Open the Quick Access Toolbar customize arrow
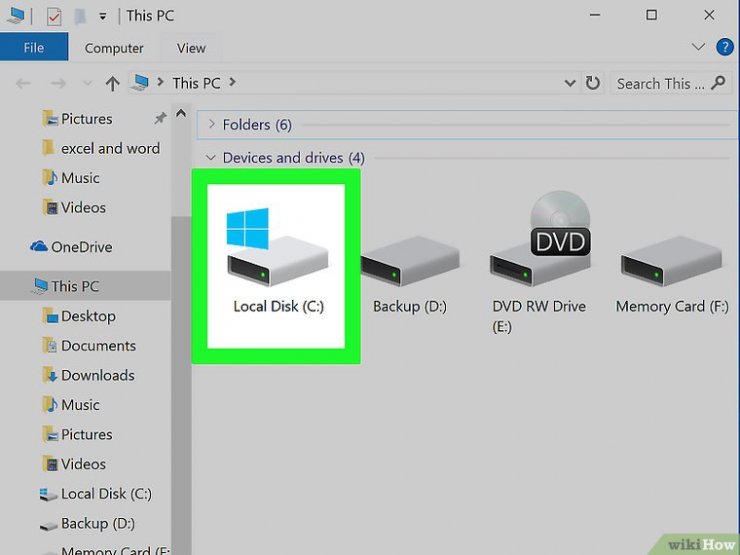 pyautogui.click(x=102, y=17)
